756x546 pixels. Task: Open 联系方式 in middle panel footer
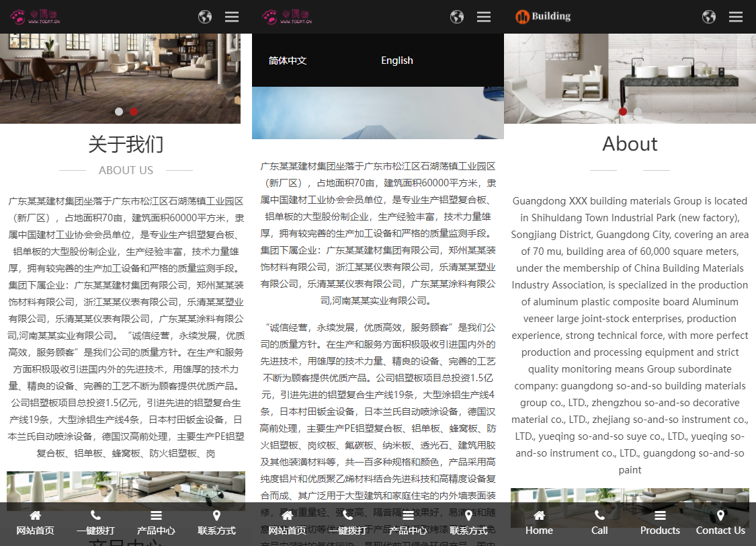pyautogui.click(x=468, y=531)
